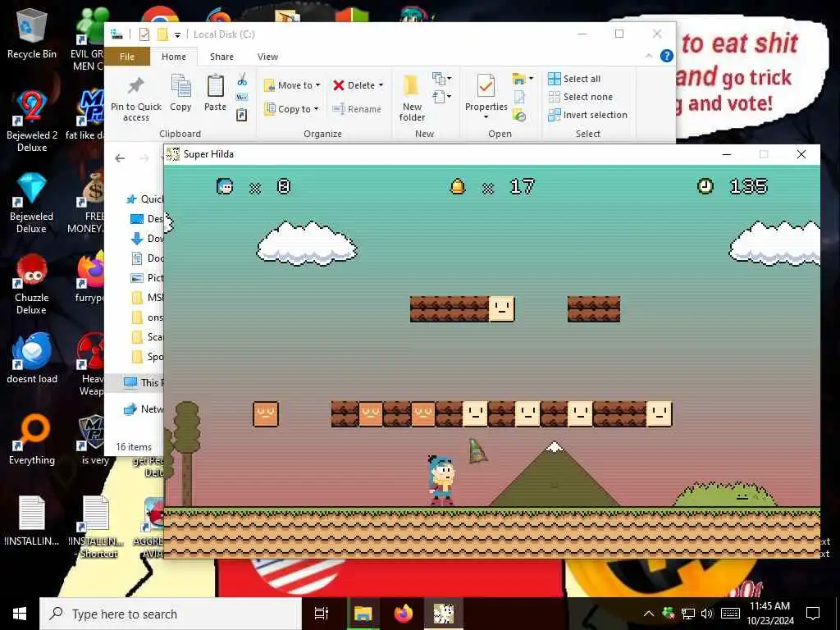Select This PC in the navigation pane

click(x=144, y=382)
